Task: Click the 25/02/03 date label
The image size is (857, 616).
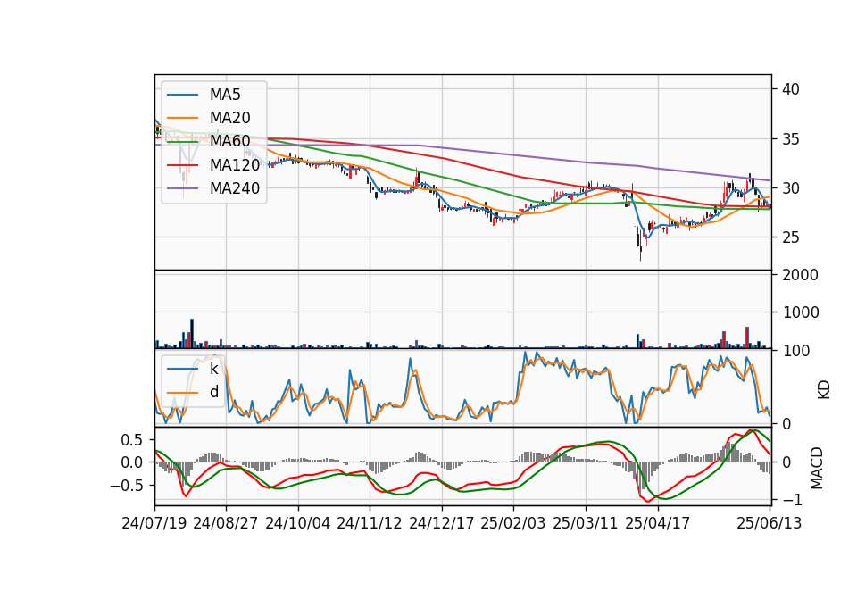Action: point(513,523)
